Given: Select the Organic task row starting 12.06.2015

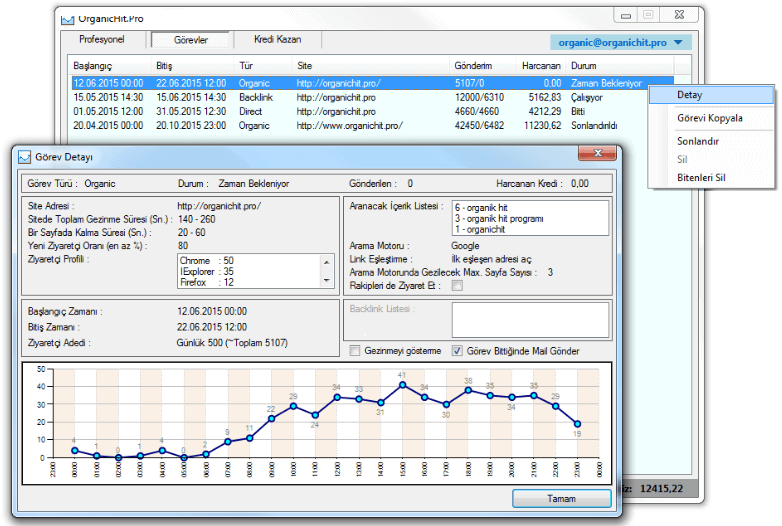Looking at the screenshot, I should coord(372,83).
